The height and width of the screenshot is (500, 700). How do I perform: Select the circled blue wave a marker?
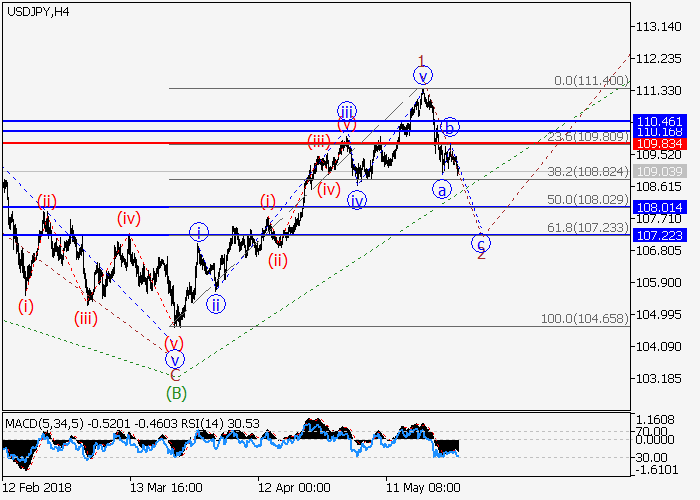tap(440, 188)
